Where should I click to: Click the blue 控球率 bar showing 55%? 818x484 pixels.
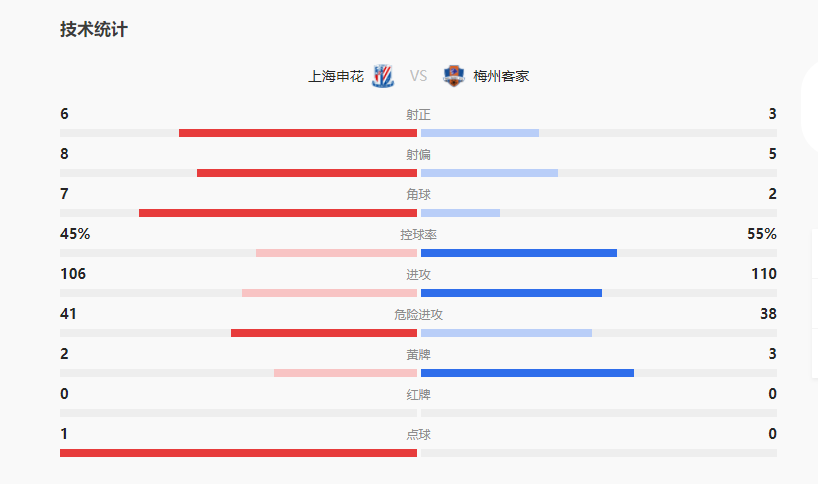pyautogui.click(x=519, y=253)
